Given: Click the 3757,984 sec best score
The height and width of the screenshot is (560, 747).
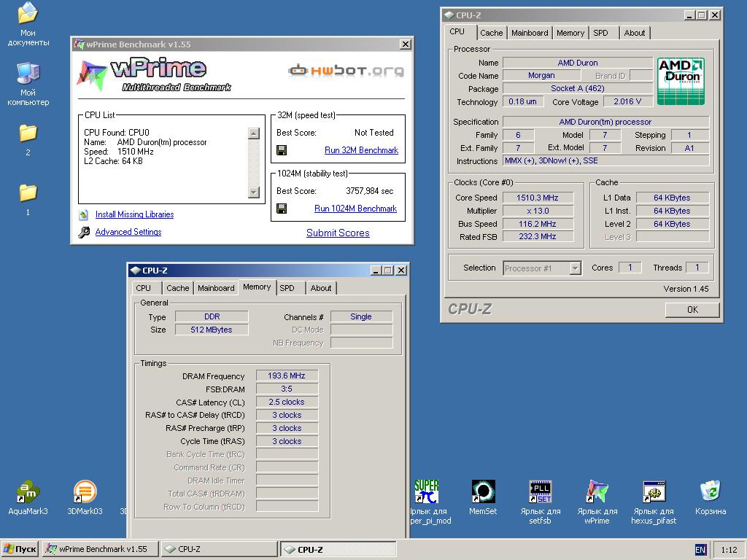Looking at the screenshot, I should pyautogui.click(x=370, y=191).
